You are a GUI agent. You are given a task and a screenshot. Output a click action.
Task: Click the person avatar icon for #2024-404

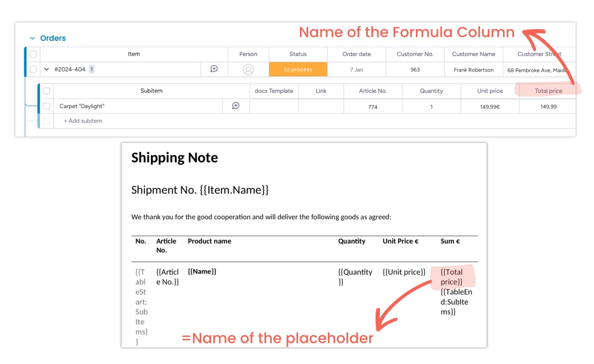(248, 70)
